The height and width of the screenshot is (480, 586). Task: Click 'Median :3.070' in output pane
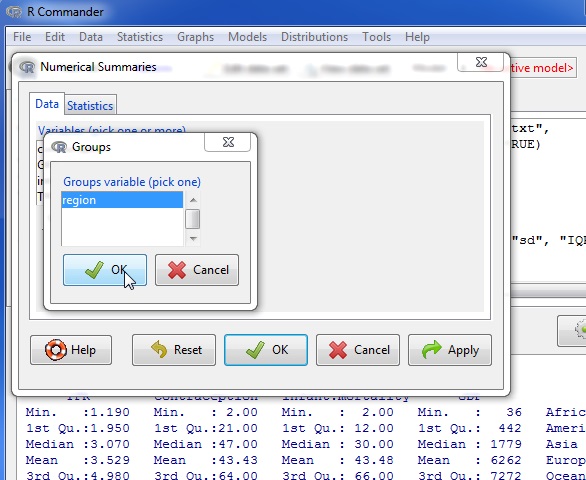coord(78,444)
